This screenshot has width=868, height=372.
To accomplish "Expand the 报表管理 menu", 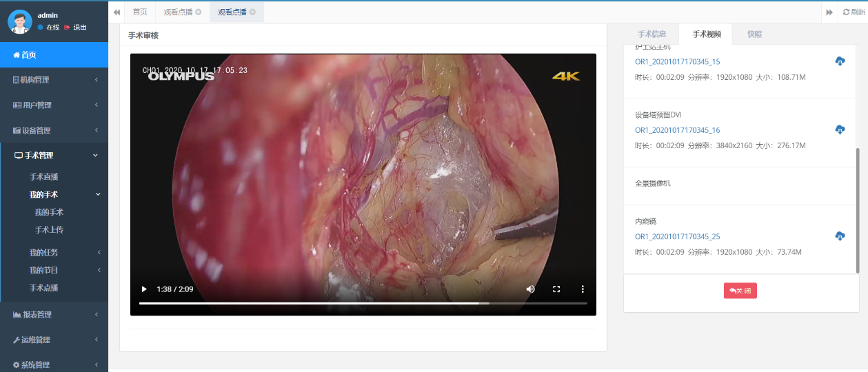I will (x=54, y=315).
